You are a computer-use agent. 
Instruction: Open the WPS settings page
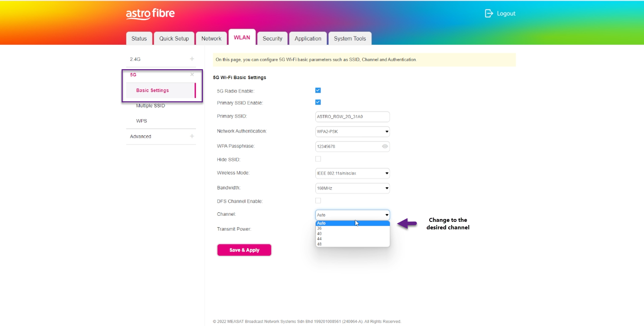tap(142, 121)
